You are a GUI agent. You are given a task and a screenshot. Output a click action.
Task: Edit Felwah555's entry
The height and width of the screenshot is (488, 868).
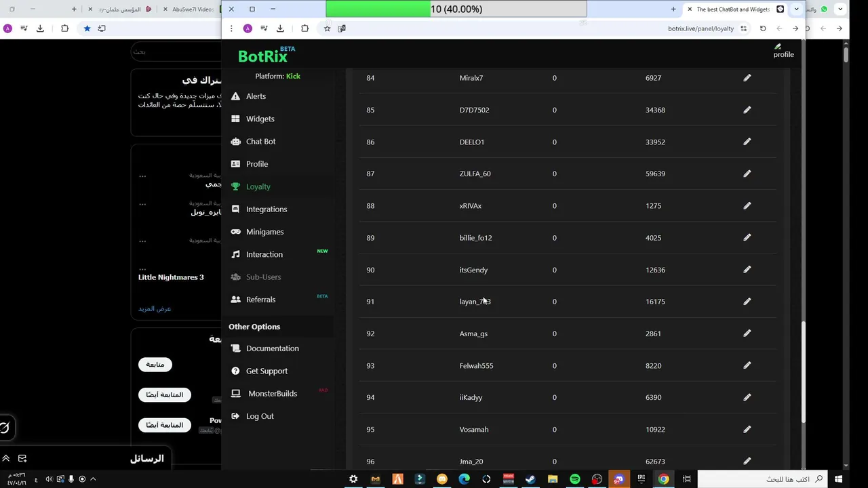(747, 365)
